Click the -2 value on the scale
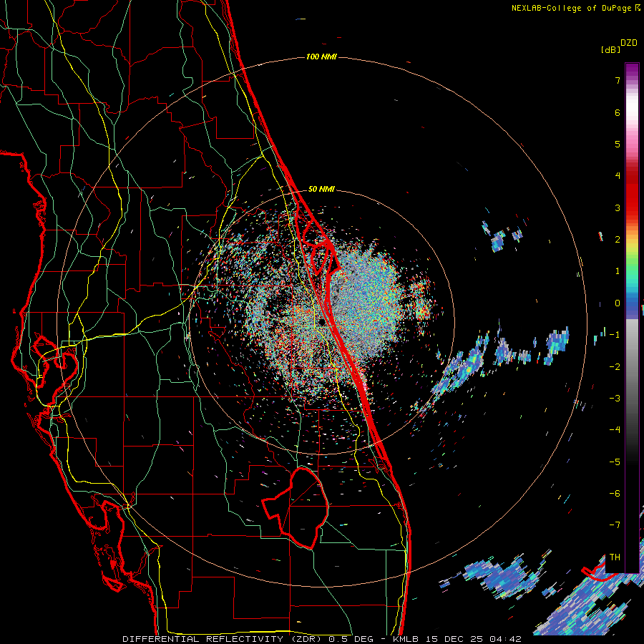The width and height of the screenshot is (644, 644). click(615, 367)
